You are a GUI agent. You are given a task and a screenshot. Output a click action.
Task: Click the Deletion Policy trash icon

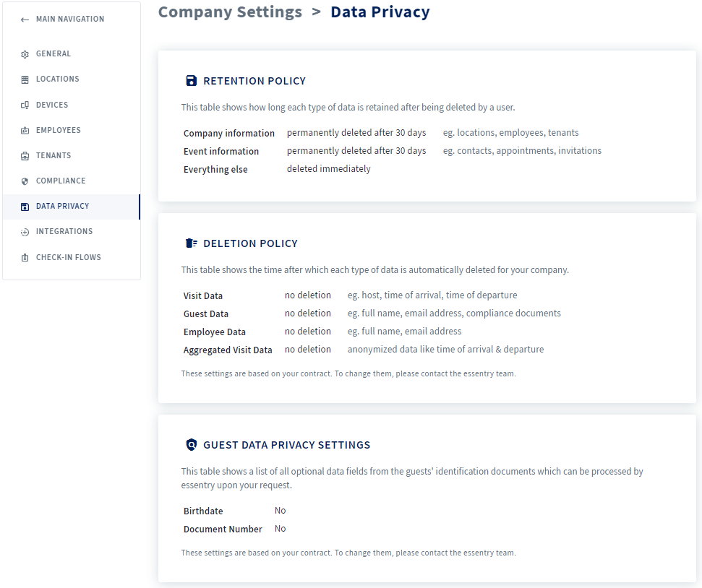click(191, 243)
